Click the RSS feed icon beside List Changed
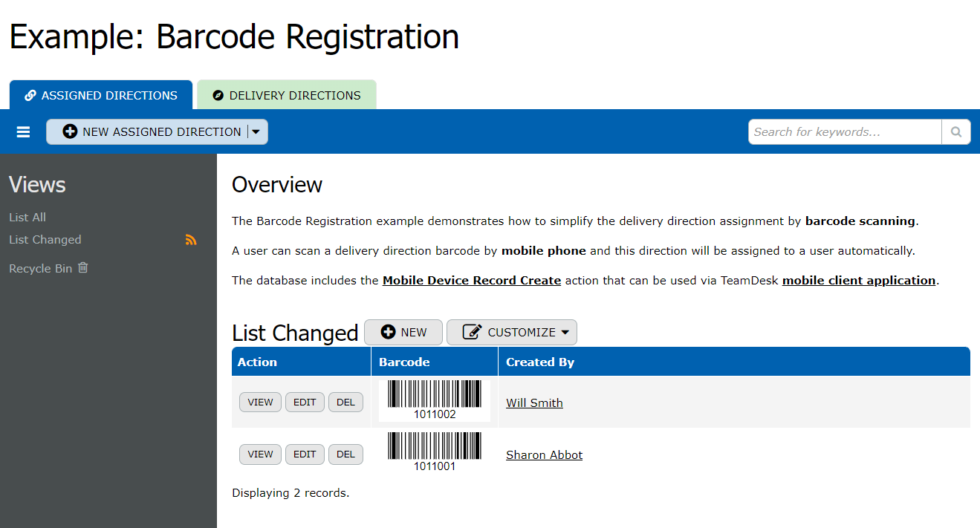Screen dimensions: 980x528 point(191,240)
